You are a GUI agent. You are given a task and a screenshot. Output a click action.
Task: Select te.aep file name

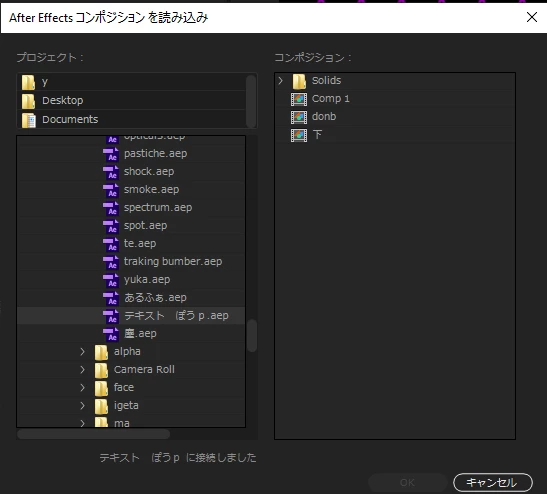140,244
